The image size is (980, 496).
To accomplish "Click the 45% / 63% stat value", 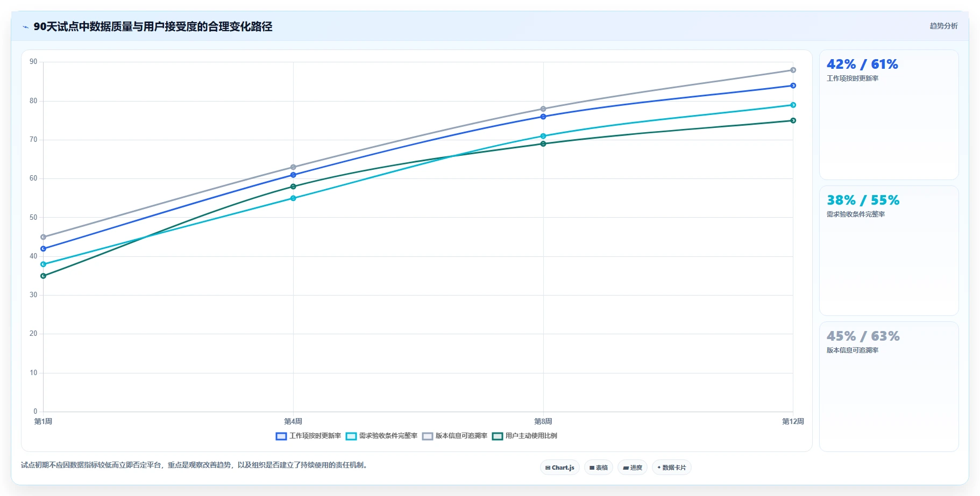I will click(x=863, y=336).
